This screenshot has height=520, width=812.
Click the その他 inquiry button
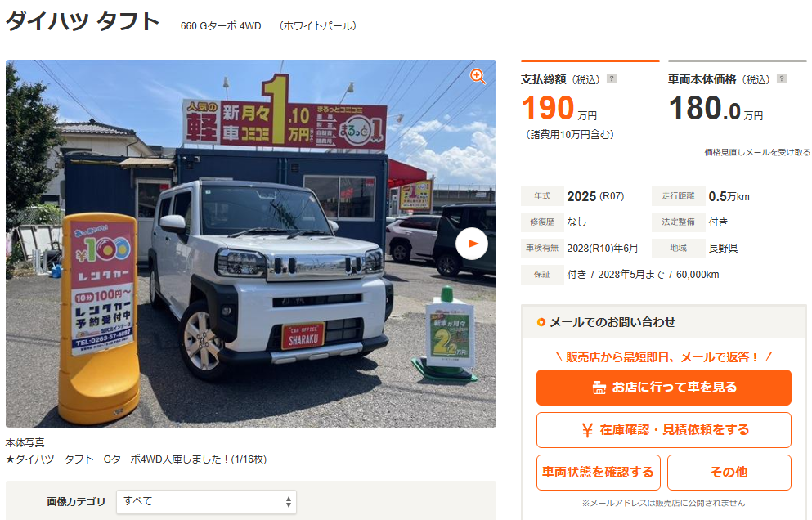click(729, 473)
